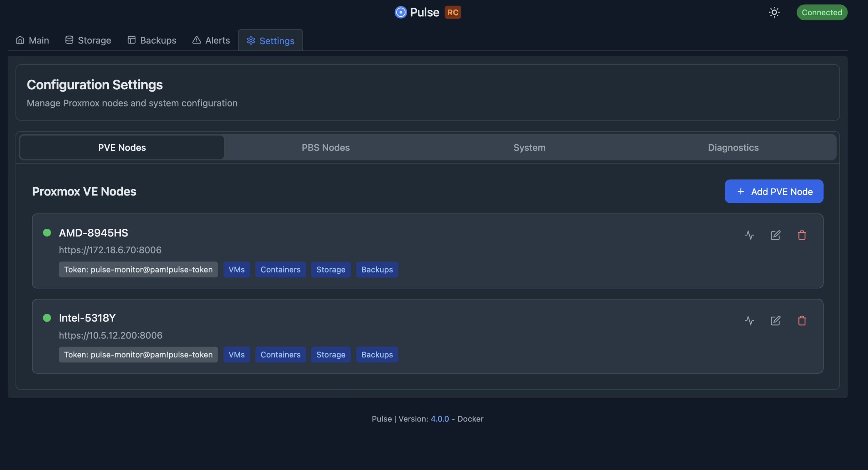Click the Add PVE Node button

[774, 191]
